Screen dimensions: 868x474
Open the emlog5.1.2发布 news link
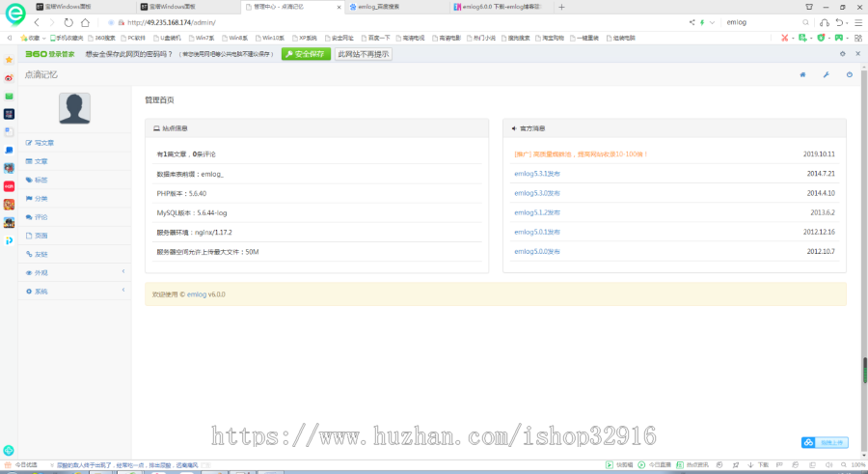click(x=537, y=212)
